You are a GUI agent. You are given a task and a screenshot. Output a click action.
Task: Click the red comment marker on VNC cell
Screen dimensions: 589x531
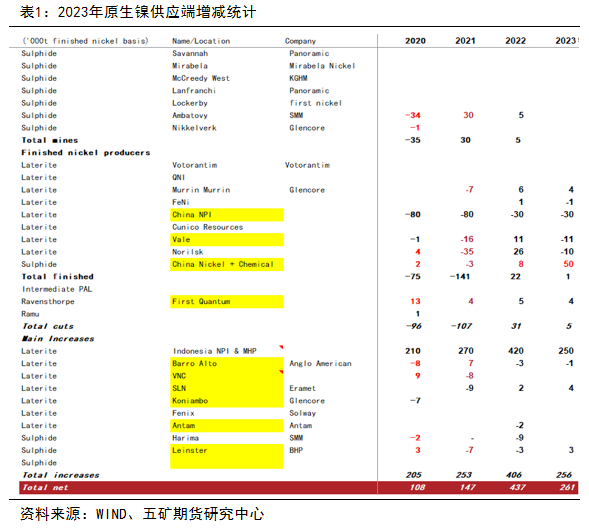(281, 372)
